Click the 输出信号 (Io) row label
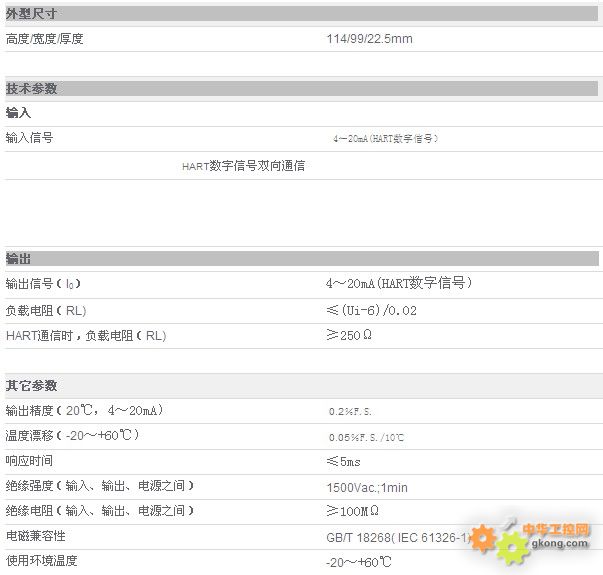 click(49, 284)
